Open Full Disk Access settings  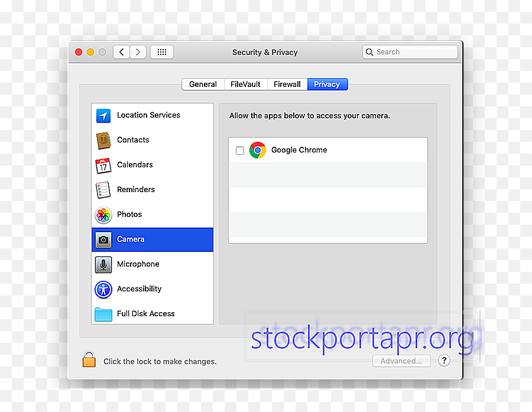click(103, 314)
